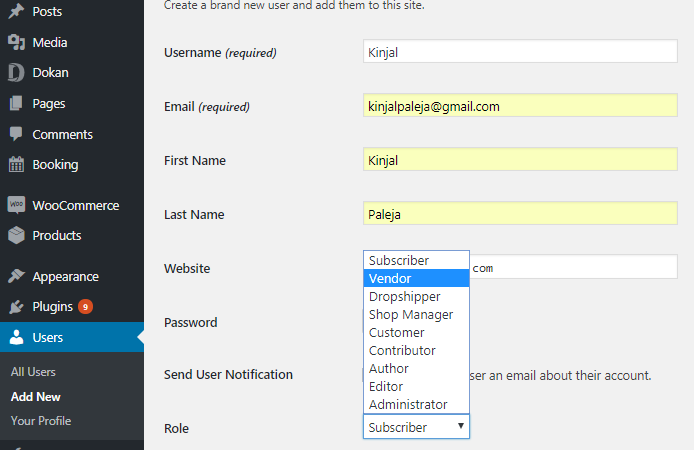Open the Users menu in sidebar
The image size is (694, 450).
[48, 337]
